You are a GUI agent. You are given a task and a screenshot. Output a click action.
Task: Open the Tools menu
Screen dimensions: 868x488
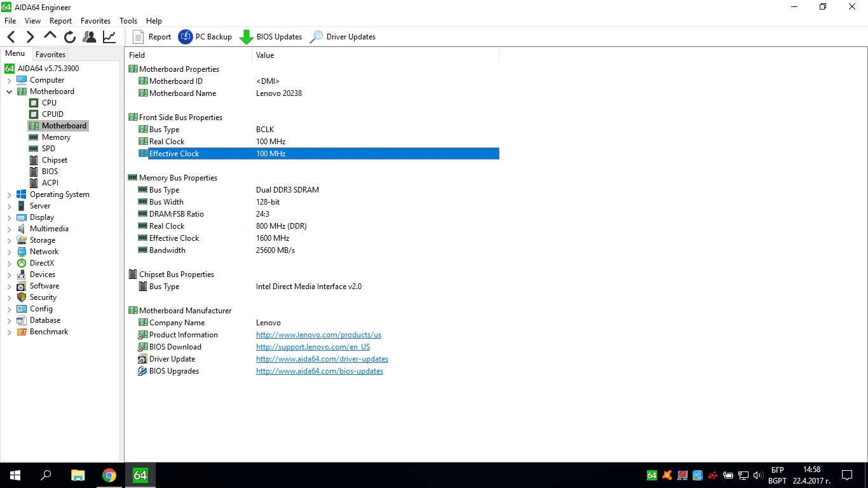point(128,21)
